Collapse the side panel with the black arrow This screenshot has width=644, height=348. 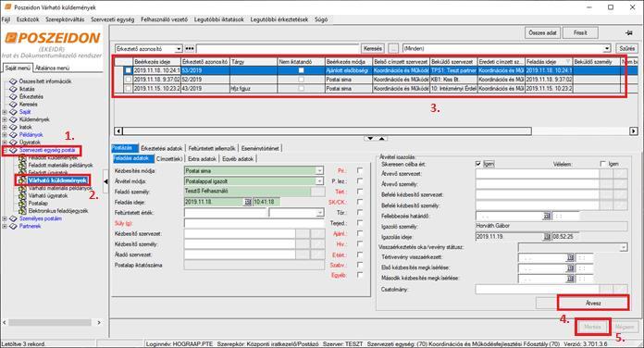(x=106, y=181)
